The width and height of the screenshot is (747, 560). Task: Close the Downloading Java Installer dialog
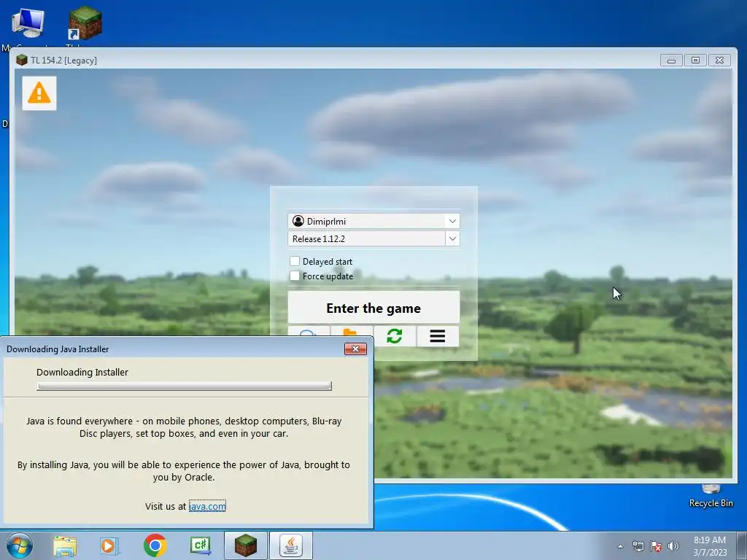point(355,349)
